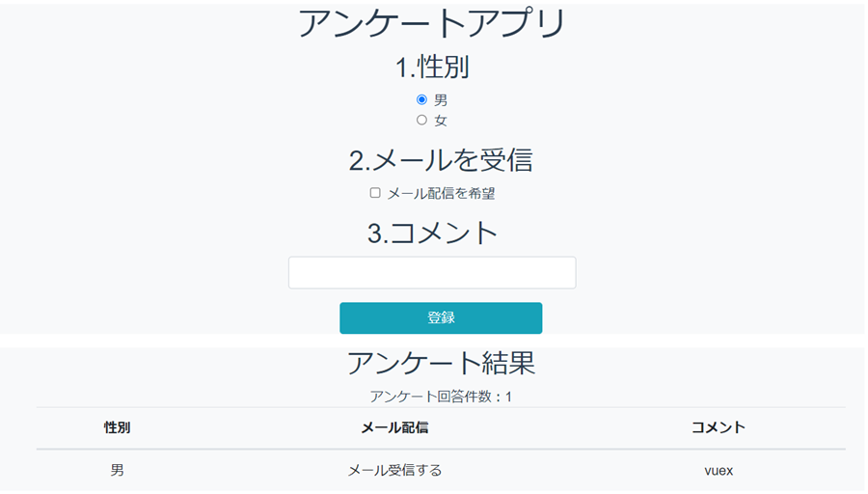Click the 女 label beside its radio button
The height and width of the screenshot is (494, 868).
point(441,121)
